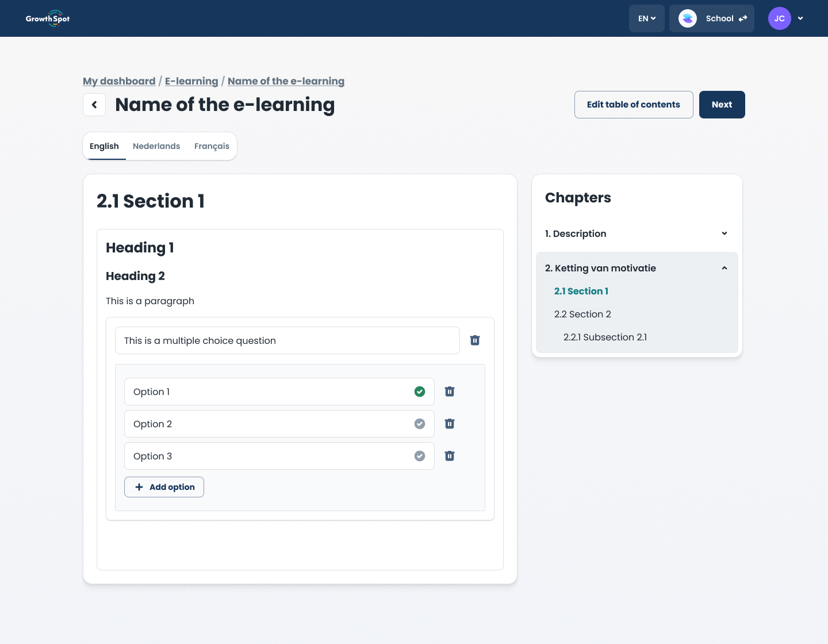Delete the multiple choice question
828x644 pixels.
tap(475, 340)
